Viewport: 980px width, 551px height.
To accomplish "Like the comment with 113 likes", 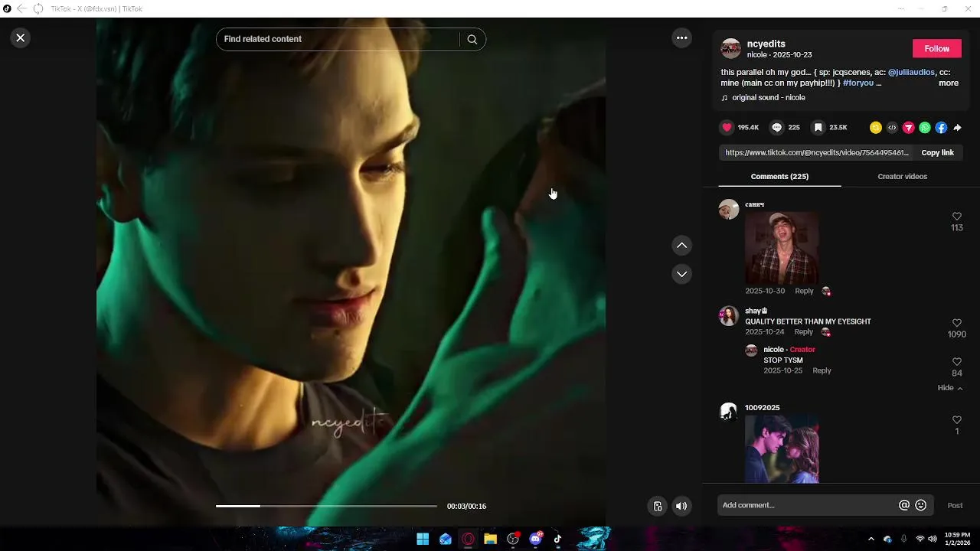I will (956, 217).
